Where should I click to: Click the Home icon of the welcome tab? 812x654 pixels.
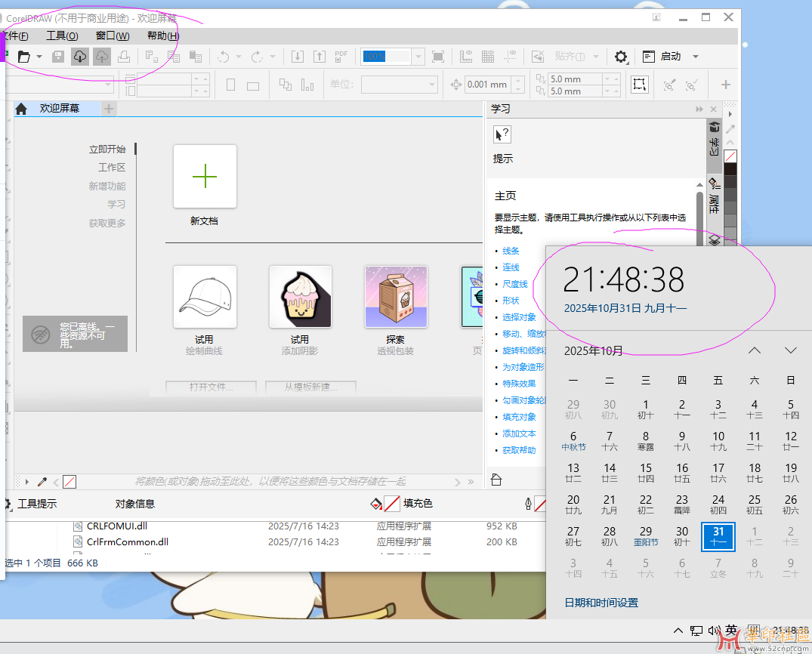(x=21, y=109)
